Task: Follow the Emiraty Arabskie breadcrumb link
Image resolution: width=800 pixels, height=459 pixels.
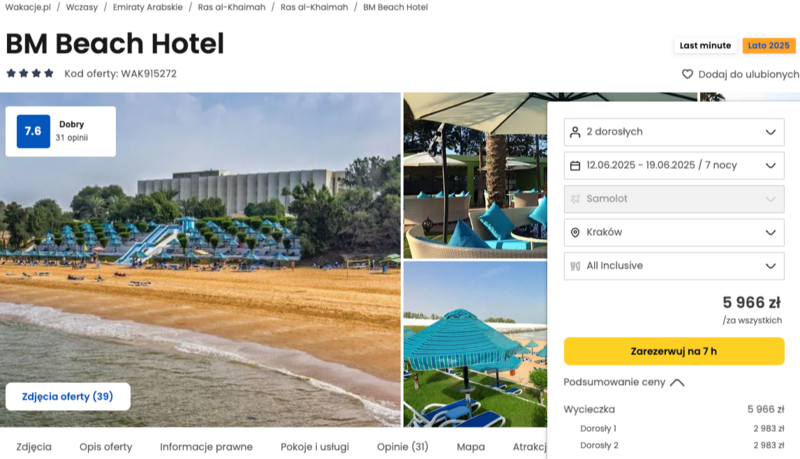Action: point(147,7)
